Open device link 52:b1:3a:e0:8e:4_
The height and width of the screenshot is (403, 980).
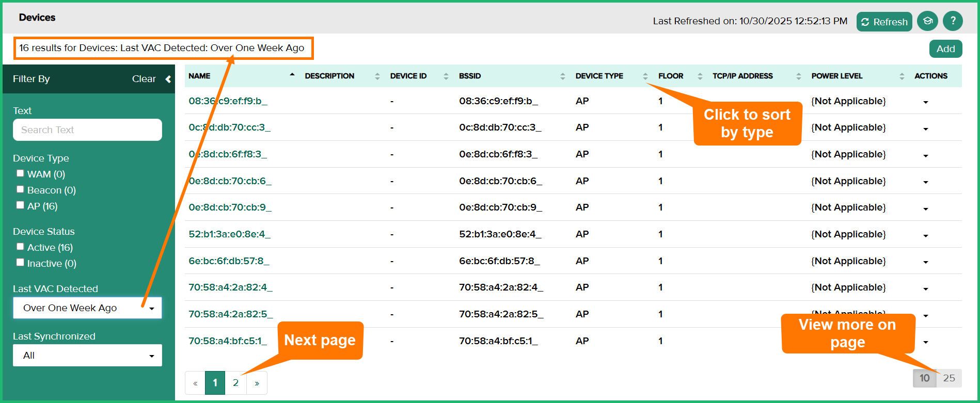coord(229,234)
